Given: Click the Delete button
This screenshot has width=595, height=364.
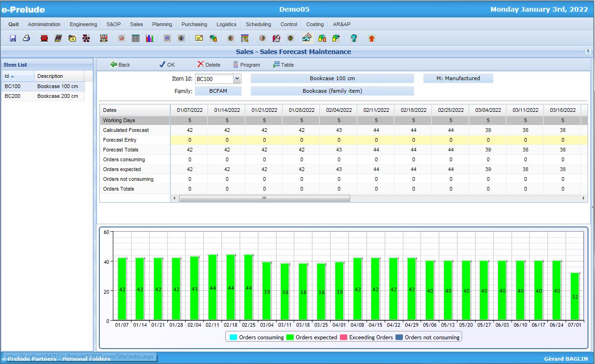Looking at the screenshot, I should click(x=208, y=65).
